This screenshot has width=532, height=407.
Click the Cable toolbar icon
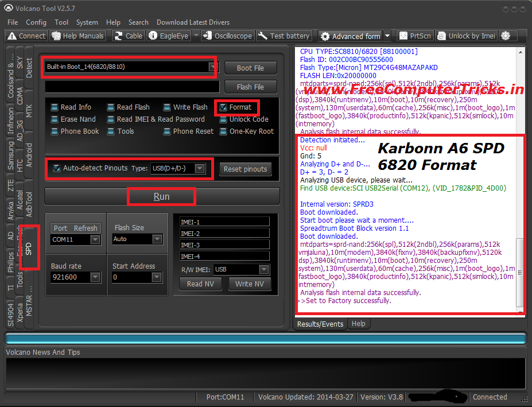[118, 36]
